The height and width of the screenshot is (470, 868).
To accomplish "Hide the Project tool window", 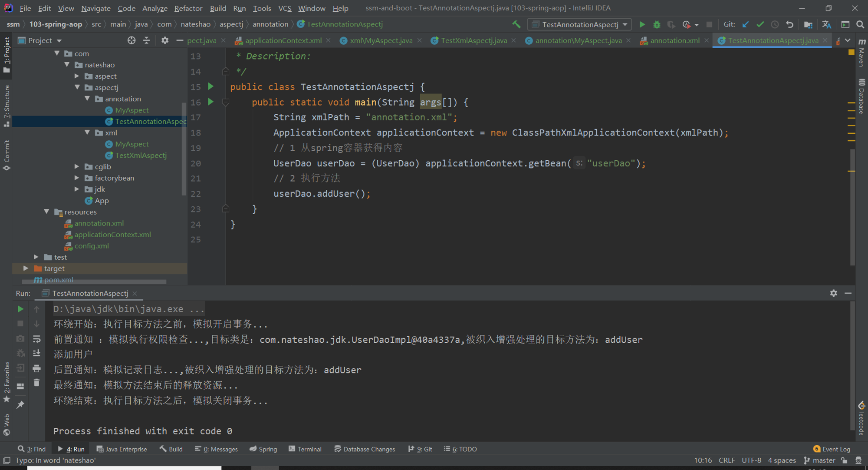I will [x=180, y=40].
